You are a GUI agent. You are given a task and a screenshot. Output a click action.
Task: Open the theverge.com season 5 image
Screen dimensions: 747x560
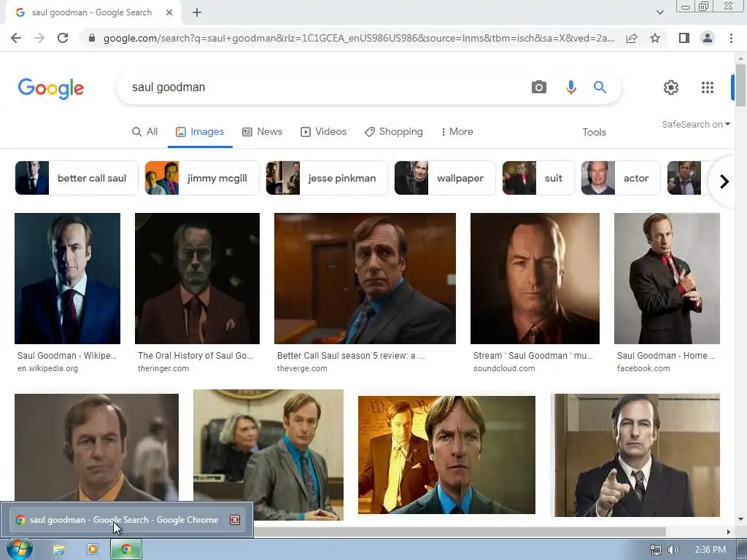[365, 278]
